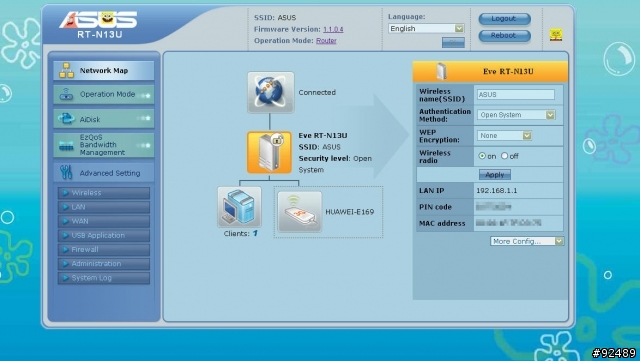The image size is (640, 361).
Task: Click the Logout button
Action: coord(504,19)
